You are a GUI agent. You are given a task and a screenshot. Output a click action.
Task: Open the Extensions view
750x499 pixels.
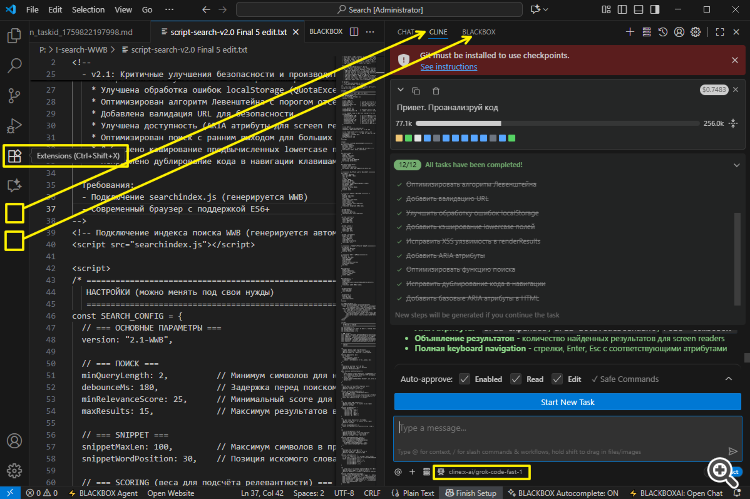(x=14, y=156)
